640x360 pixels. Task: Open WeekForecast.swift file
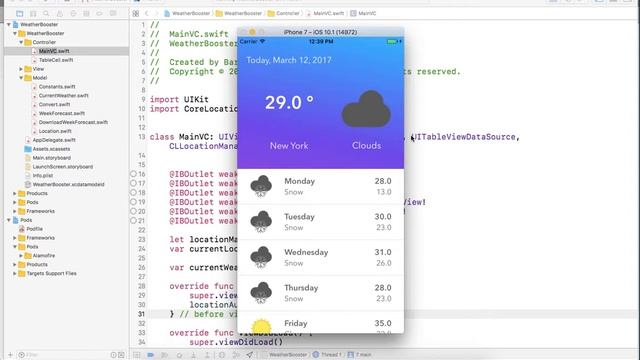coord(62,113)
